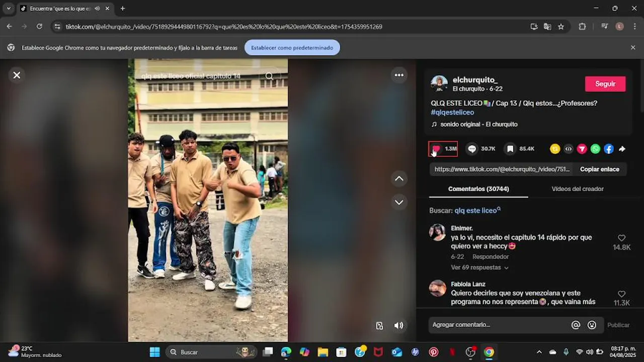Switch to Videos del creador tab

pyautogui.click(x=578, y=189)
